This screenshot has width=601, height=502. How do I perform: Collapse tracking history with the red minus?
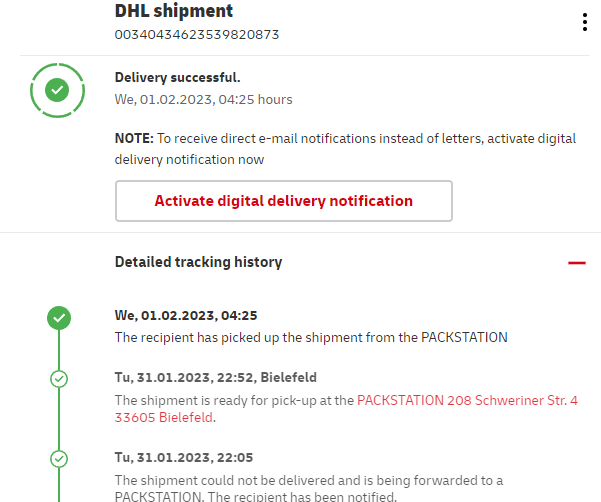point(576,262)
